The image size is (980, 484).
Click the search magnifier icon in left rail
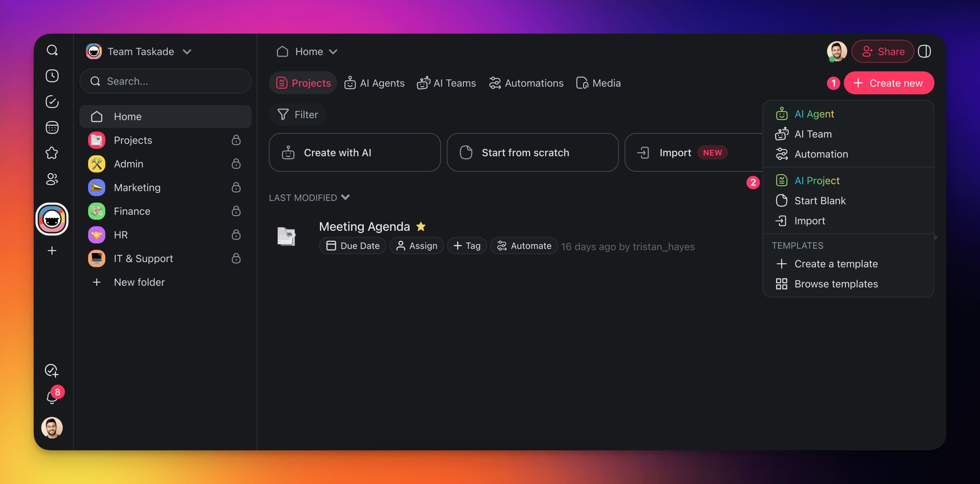52,50
